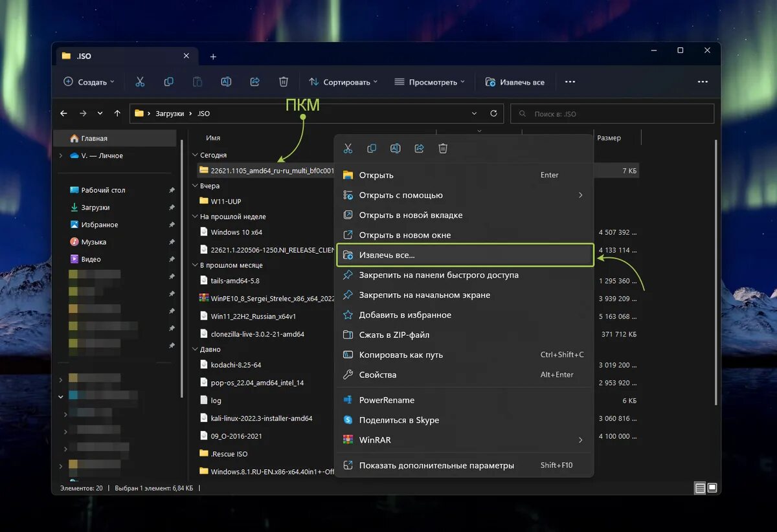The image size is (777, 532).
Task: Open the toolbar's three-dots menu next to Извлечь все
Action: (570, 82)
